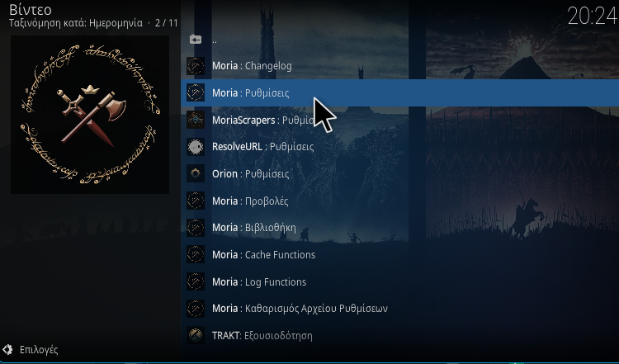The image size is (619, 364).
Task: Click the Επιλογές options button
Action: click(31, 350)
